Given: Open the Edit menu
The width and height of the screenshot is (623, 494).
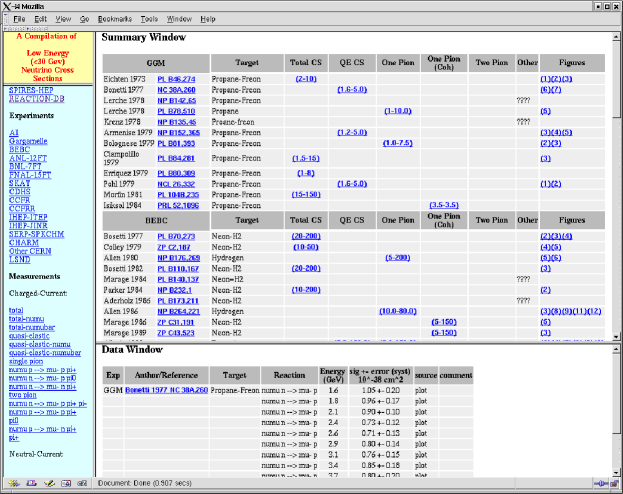Looking at the screenshot, I should coord(40,19).
